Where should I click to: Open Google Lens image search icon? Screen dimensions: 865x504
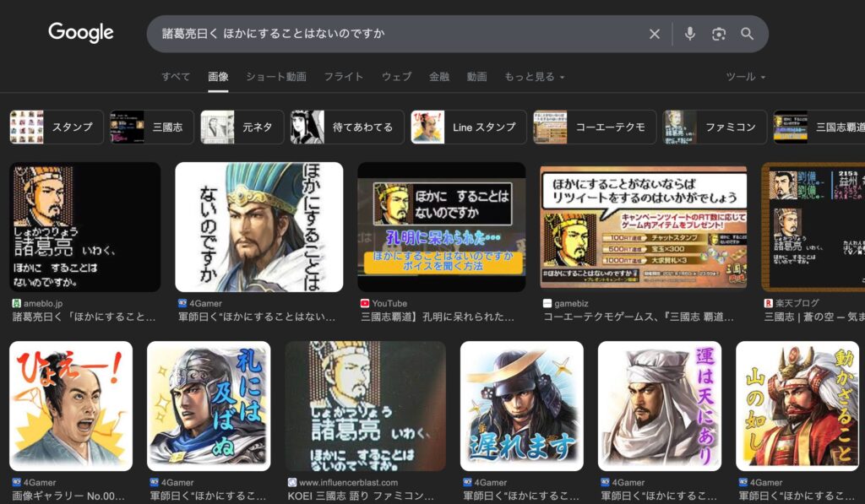(719, 34)
